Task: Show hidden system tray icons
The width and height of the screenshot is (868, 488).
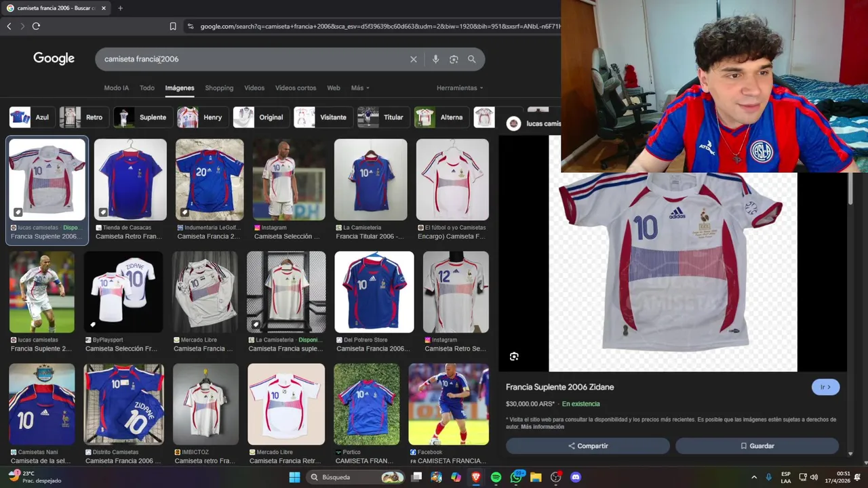Action: 754,477
